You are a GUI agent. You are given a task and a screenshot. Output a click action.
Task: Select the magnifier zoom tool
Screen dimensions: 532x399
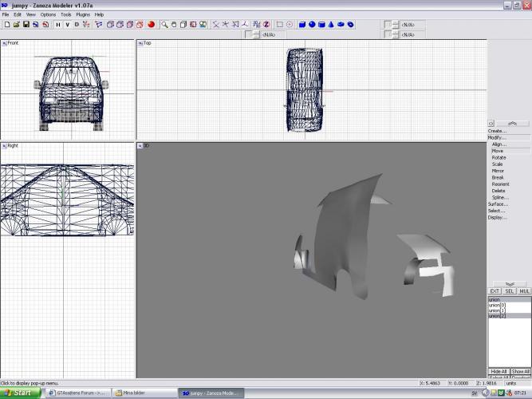click(x=165, y=25)
